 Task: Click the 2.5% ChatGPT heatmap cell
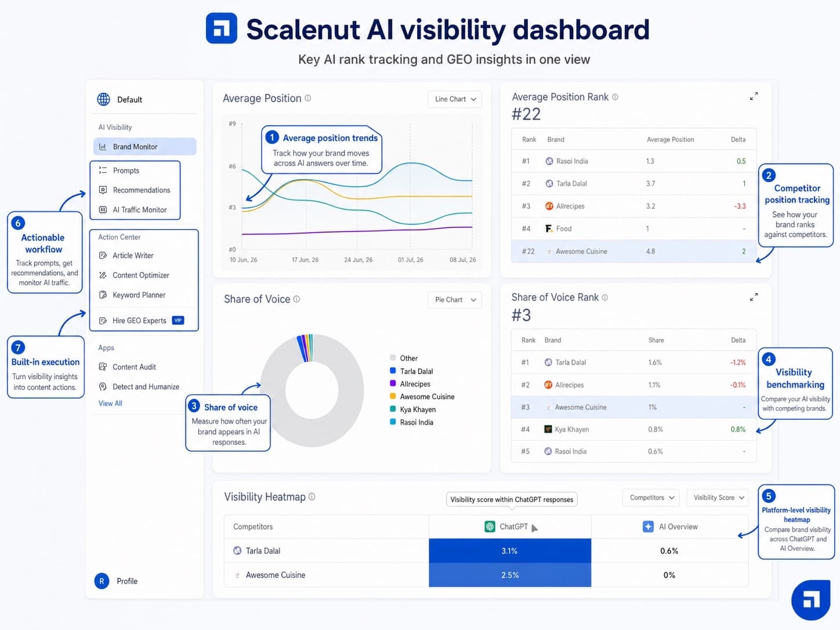click(510, 575)
